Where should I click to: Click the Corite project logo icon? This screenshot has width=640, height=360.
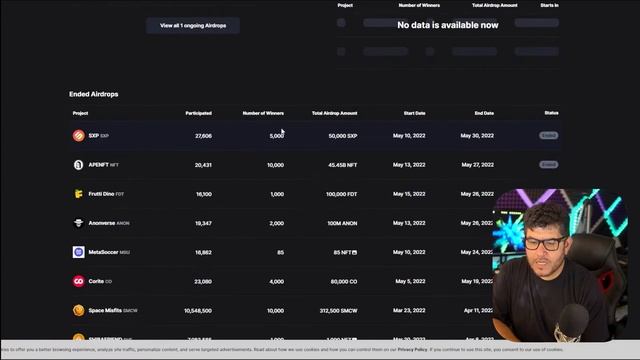click(x=78, y=281)
